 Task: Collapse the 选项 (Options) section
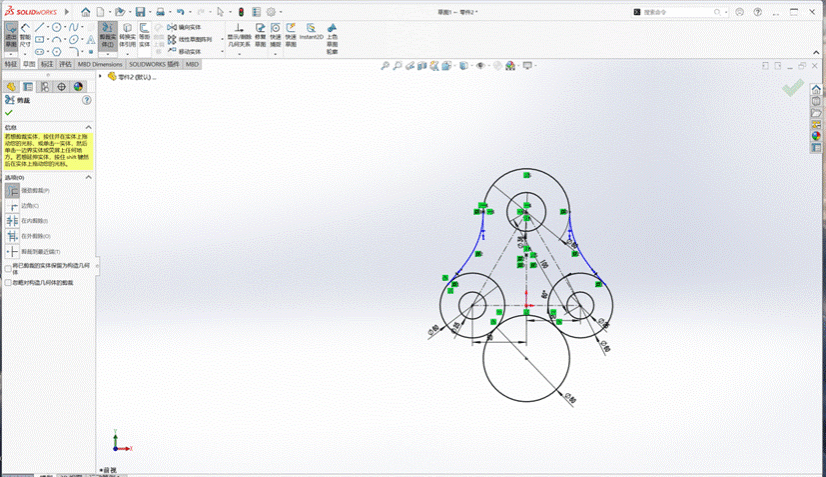pyautogui.click(x=90, y=177)
